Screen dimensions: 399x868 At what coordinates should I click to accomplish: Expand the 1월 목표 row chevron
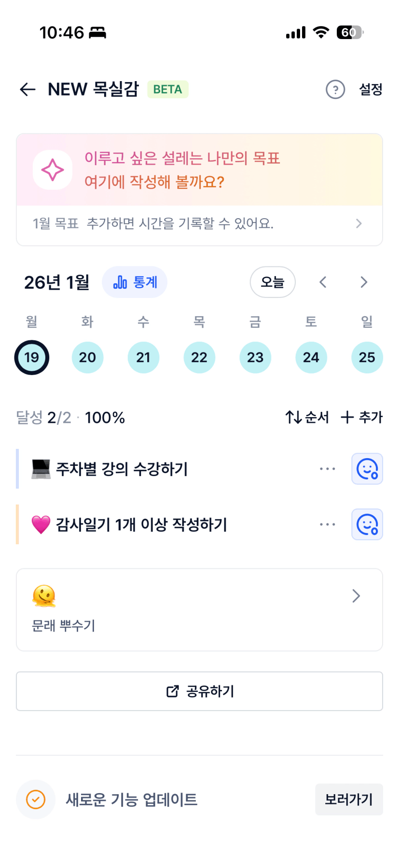(x=358, y=224)
